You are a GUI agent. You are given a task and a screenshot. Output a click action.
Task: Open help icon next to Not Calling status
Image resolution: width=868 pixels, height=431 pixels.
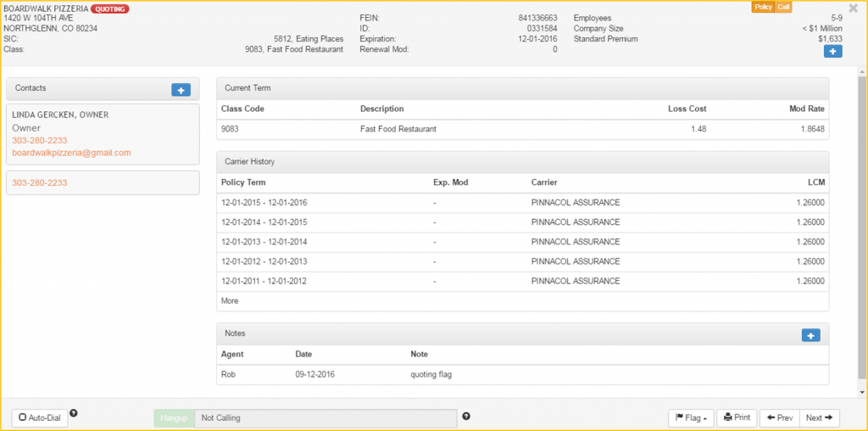pyautogui.click(x=466, y=417)
